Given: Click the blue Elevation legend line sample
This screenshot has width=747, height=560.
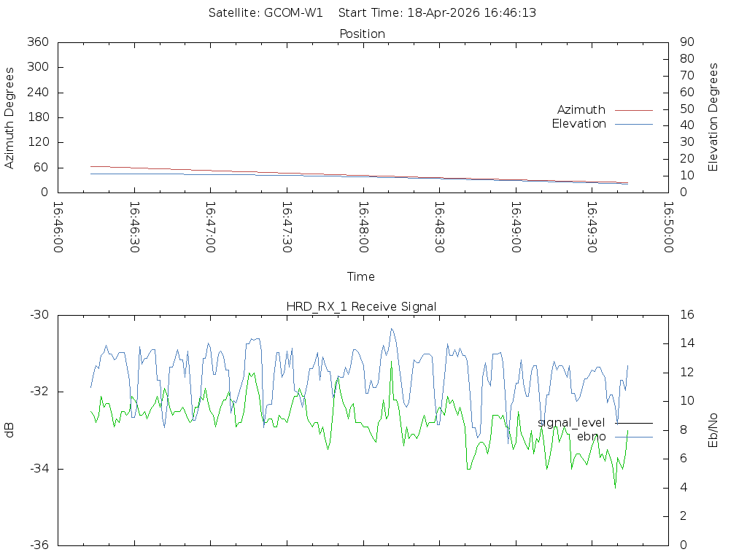Looking at the screenshot, I should click(633, 124).
